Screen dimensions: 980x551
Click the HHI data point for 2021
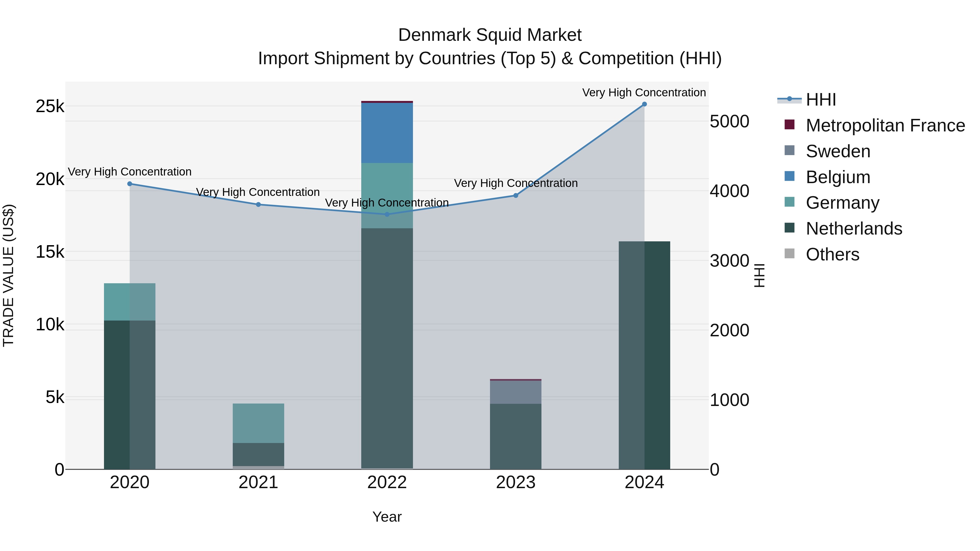(258, 205)
